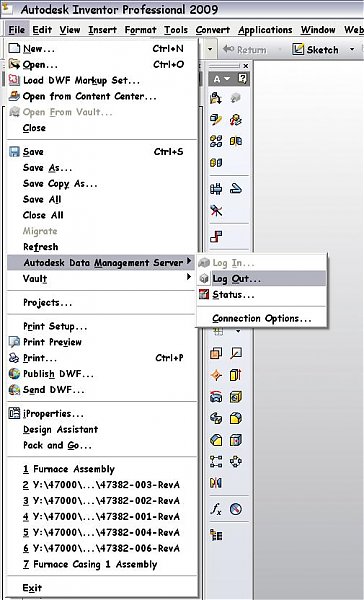Click the Status icon in submenu

204,295
